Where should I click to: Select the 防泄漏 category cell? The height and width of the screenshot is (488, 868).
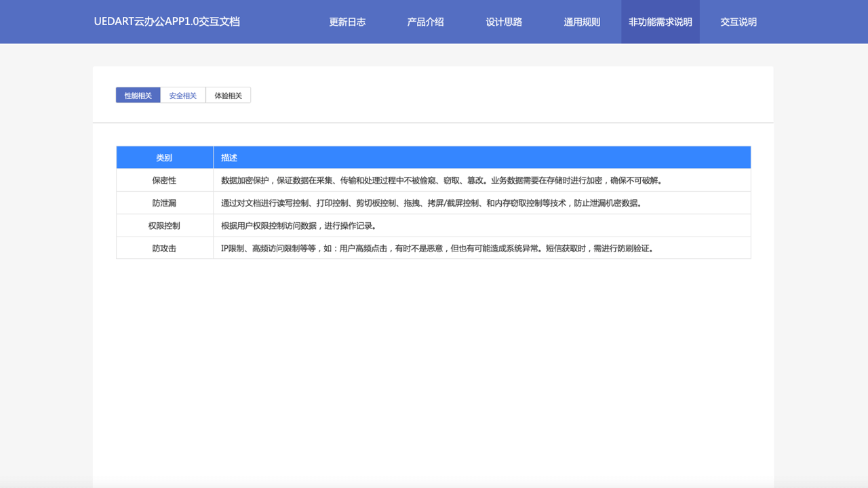(164, 203)
